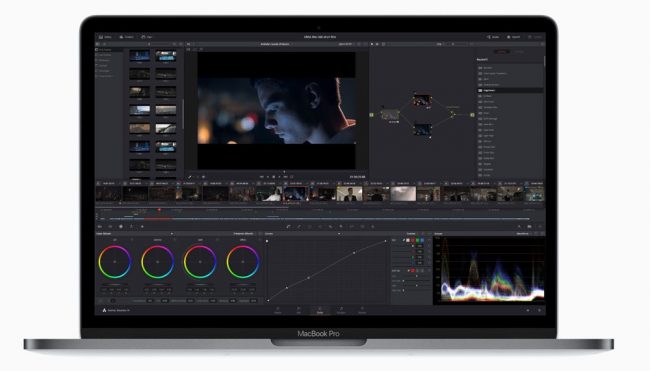Select the Settings tab in OpenFX panel
Image resolution: width=650 pixels, height=371 pixels.
tap(519, 52)
